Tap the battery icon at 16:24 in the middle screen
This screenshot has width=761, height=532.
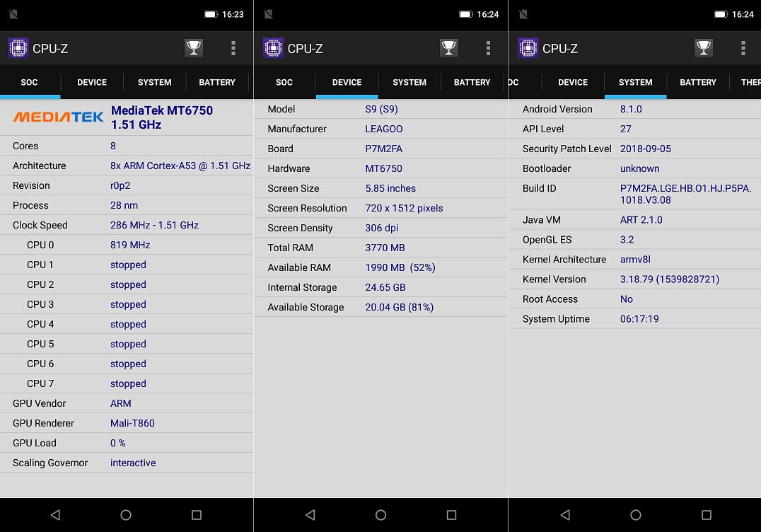466,14
